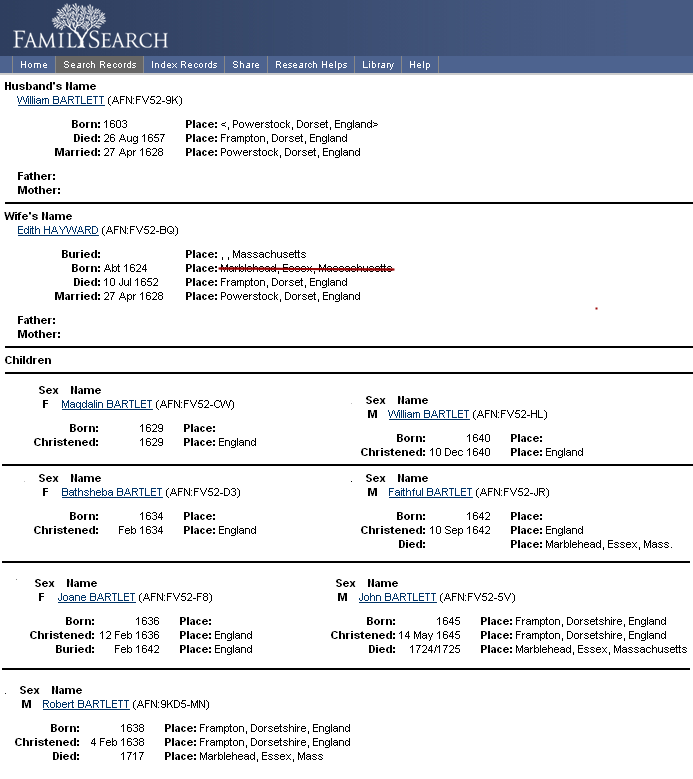
Task: Go to the Research Helps tab
Action: tap(311, 65)
